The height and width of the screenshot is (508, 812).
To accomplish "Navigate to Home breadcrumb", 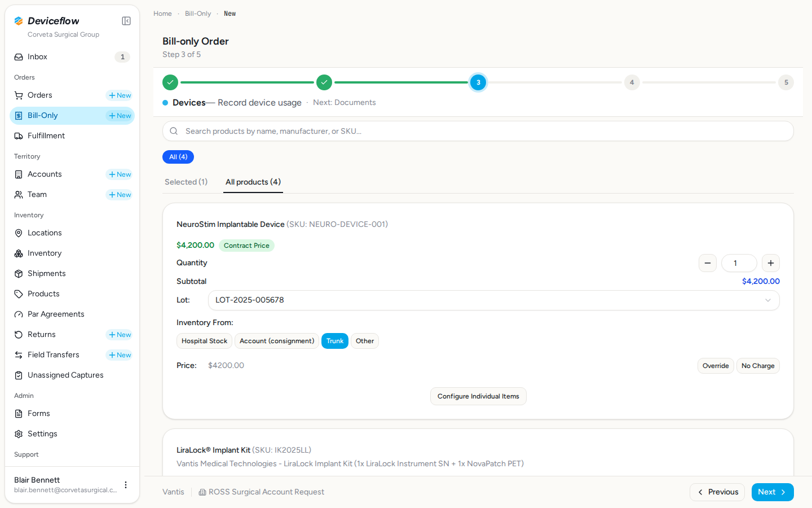I will click(x=162, y=14).
